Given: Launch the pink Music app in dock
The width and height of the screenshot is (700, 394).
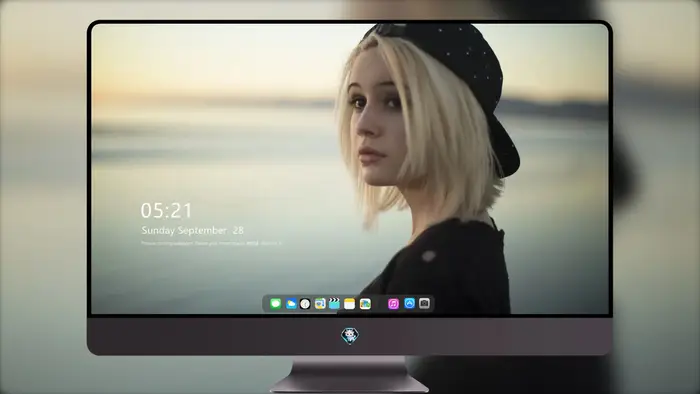Looking at the screenshot, I should click(393, 304).
